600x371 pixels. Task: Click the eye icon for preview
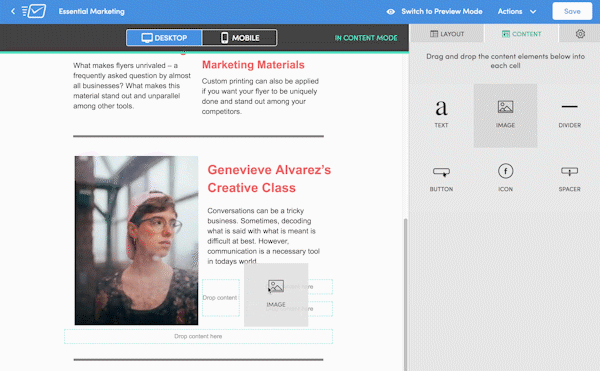pos(390,11)
